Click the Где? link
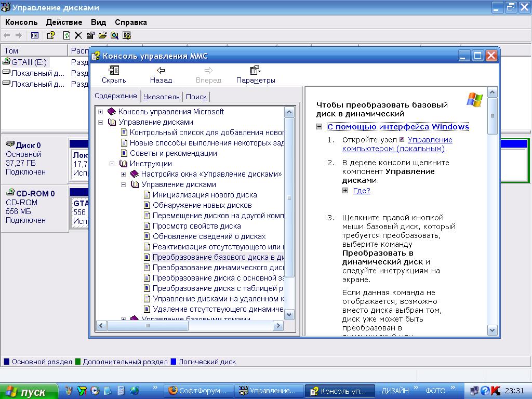The width and height of the screenshot is (532, 399). coord(362,191)
